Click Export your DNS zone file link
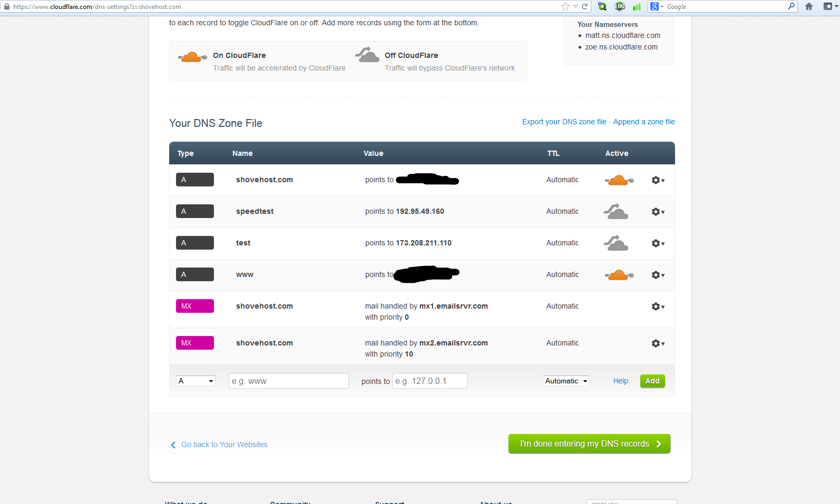 point(564,122)
